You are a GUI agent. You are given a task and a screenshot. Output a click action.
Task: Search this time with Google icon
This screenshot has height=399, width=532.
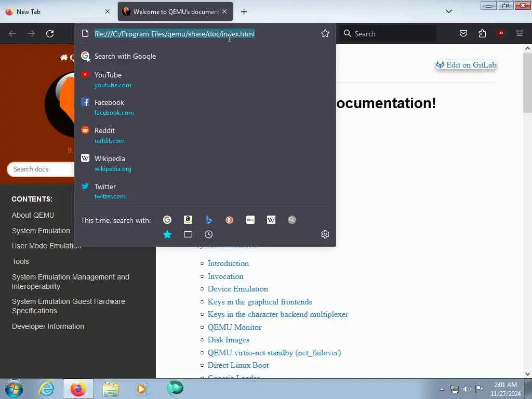click(x=167, y=220)
